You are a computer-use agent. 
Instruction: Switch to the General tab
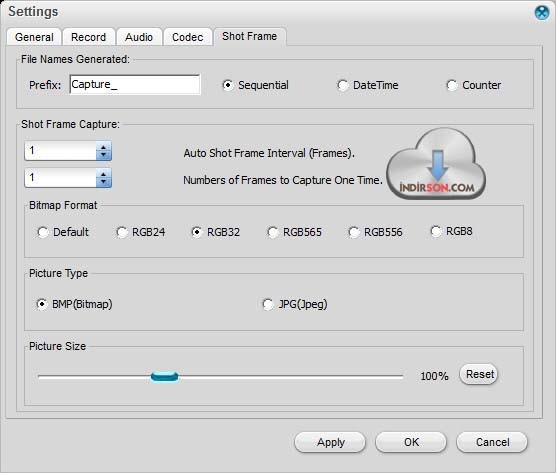(x=34, y=37)
